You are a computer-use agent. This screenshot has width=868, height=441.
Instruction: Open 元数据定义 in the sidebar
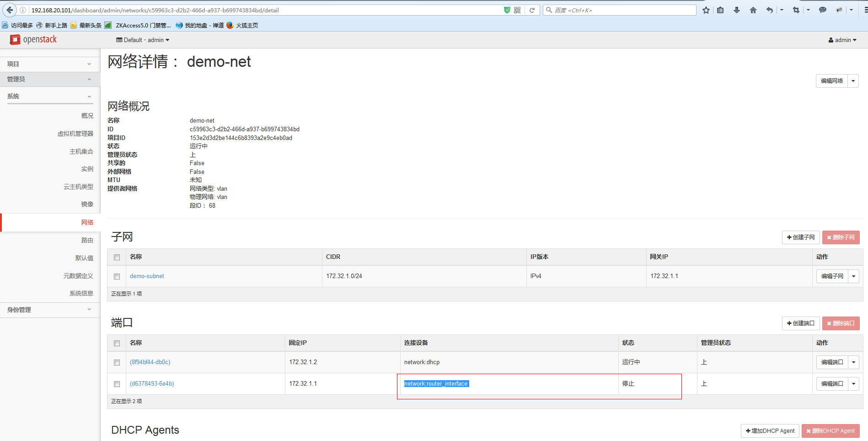pos(79,276)
